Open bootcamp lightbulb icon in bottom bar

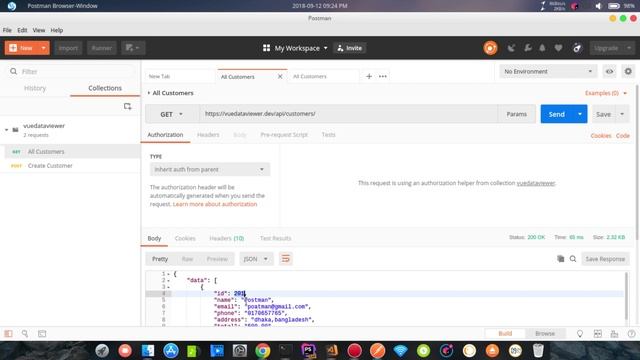click(x=580, y=333)
